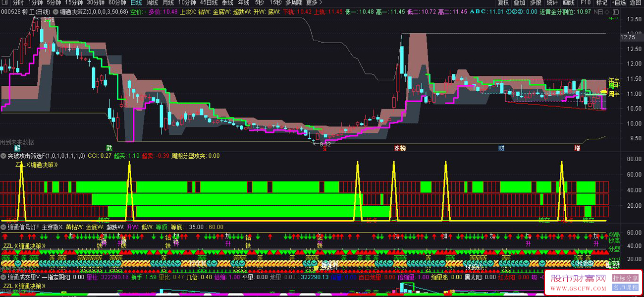The height and width of the screenshot is (297, 644).
Task: Select the 60分钟 period tab
Action: (x=117, y=2)
